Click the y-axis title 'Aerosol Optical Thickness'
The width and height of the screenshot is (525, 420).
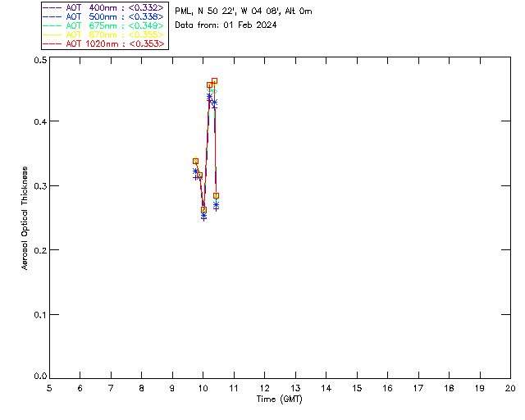[25, 218]
